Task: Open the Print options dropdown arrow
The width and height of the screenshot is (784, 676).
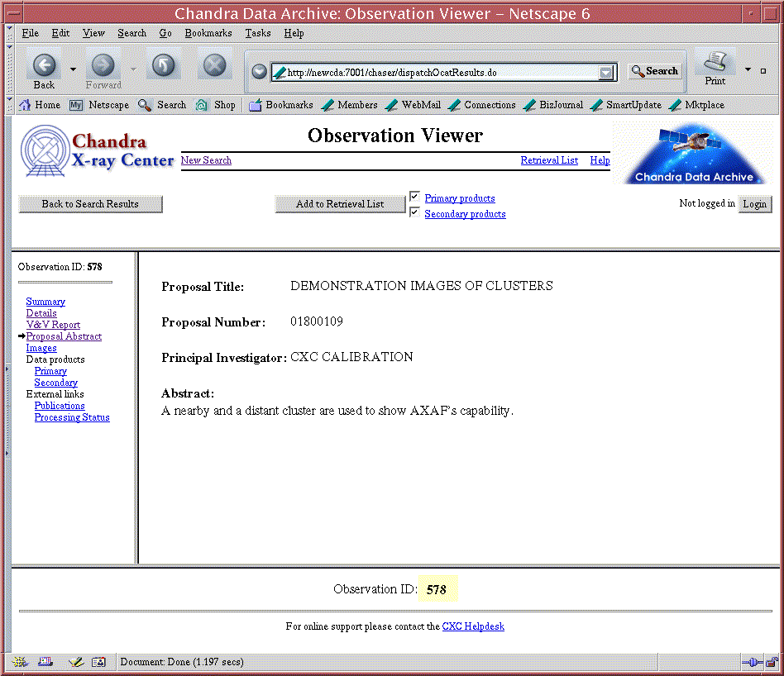Action: [748, 70]
